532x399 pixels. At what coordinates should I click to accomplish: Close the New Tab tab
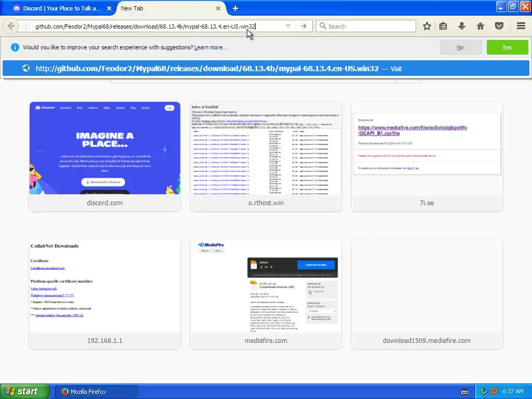[x=218, y=8]
